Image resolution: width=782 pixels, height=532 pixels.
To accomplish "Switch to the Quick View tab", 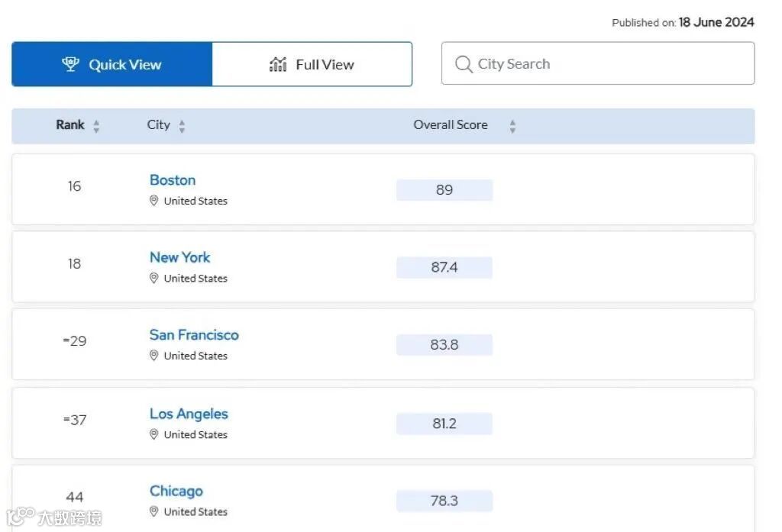I will point(112,64).
